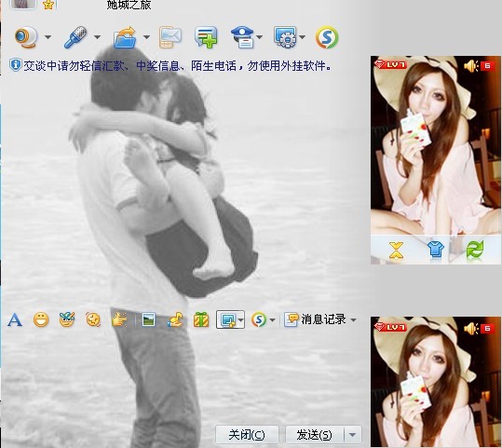
Task: Open remote desktop assistance icon
Action: tap(285, 37)
